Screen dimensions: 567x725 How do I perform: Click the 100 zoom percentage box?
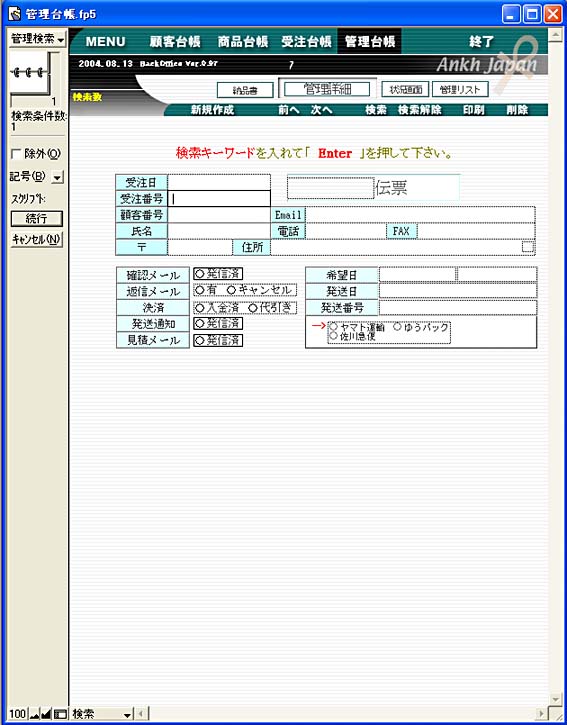[18, 714]
